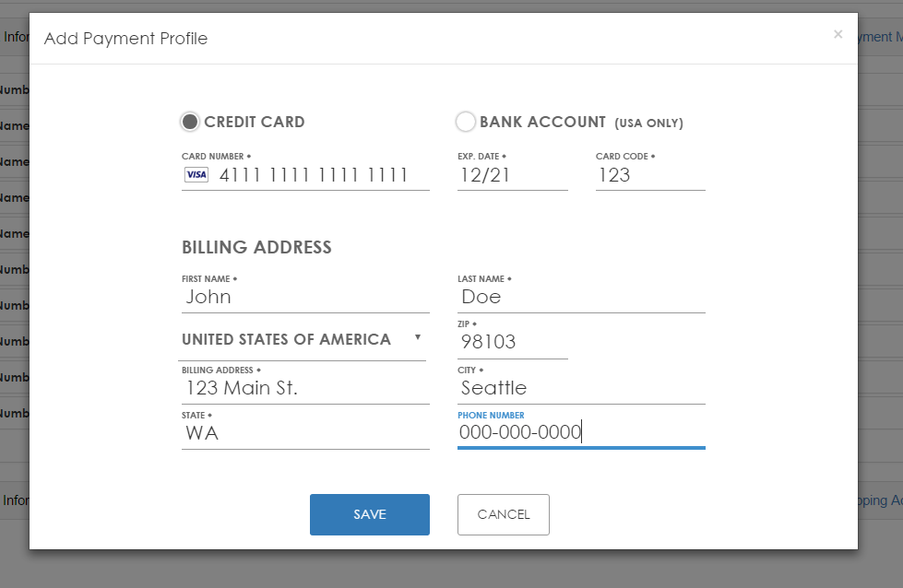Select the First Name field containing John
The height and width of the screenshot is (588, 903).
click(304, 297)
